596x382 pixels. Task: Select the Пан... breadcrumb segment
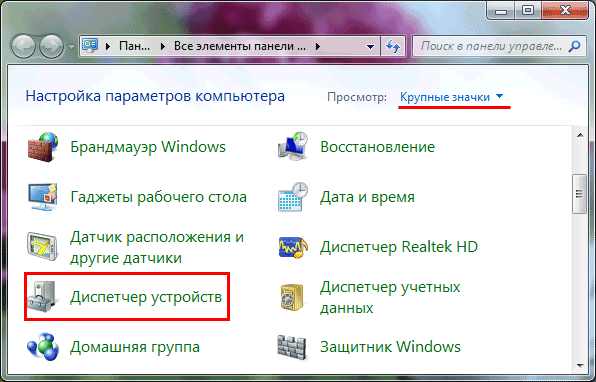click(x=135, y=46)
